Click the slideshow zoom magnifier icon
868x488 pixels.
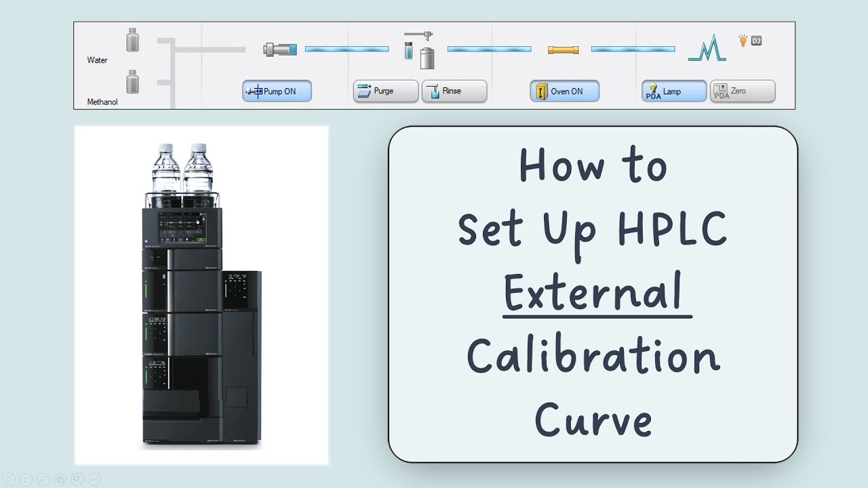tap(77, 479)
